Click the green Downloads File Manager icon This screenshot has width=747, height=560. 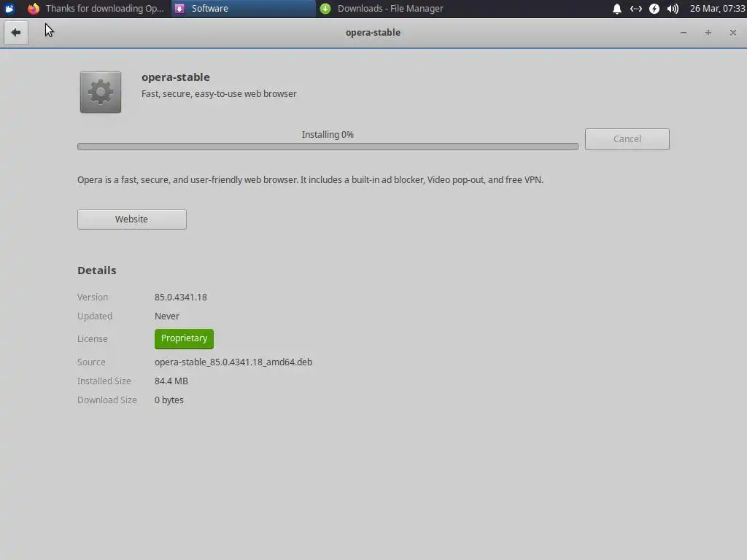pyautogui.click(x=325, y=9)
